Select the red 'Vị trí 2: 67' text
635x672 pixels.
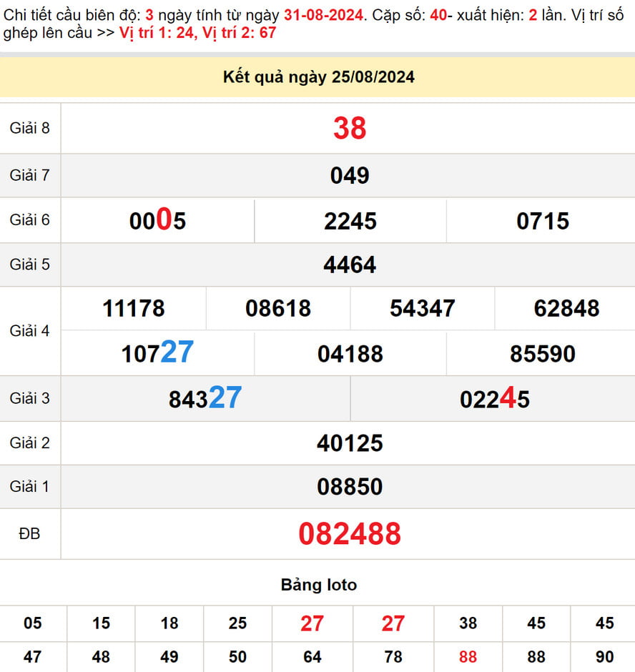pyautogui.click(x=239, y=33)
